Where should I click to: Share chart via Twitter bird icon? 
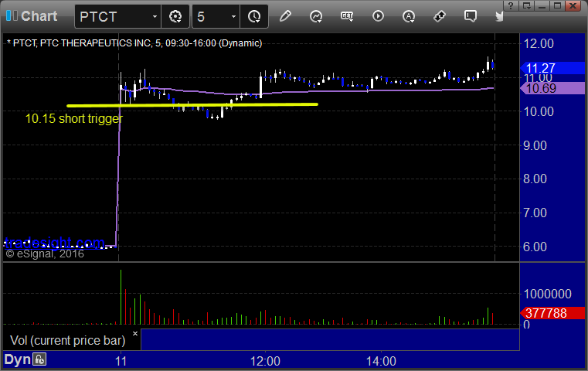(x=499, y=16)
